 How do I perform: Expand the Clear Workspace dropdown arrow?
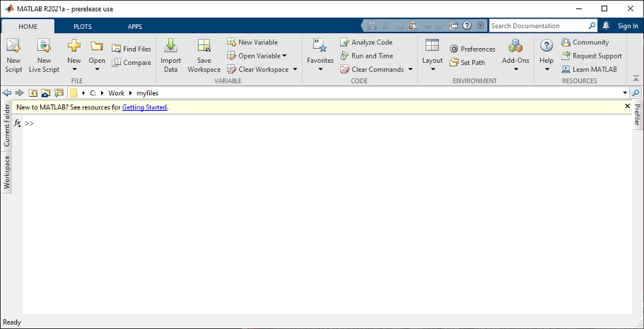295,69
